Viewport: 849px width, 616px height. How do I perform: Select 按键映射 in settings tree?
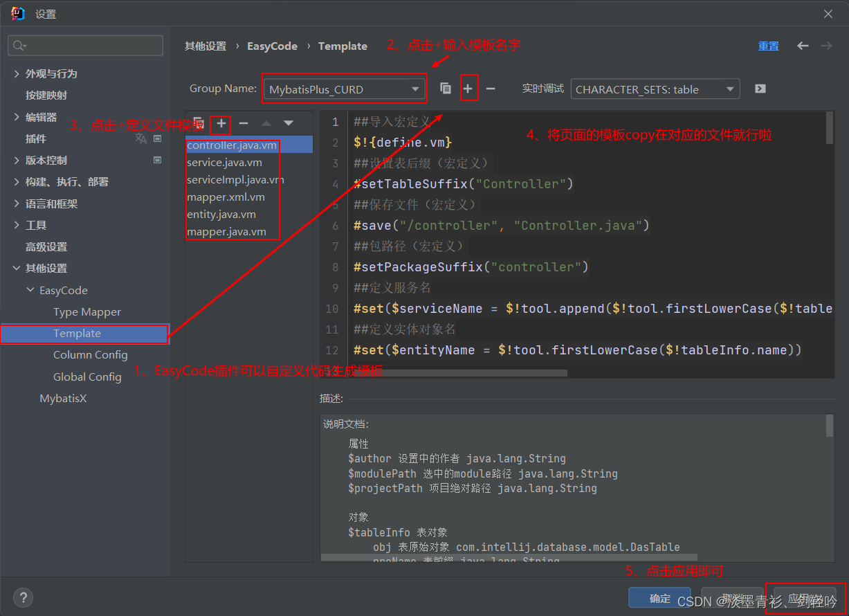click(x=46, y=95)
